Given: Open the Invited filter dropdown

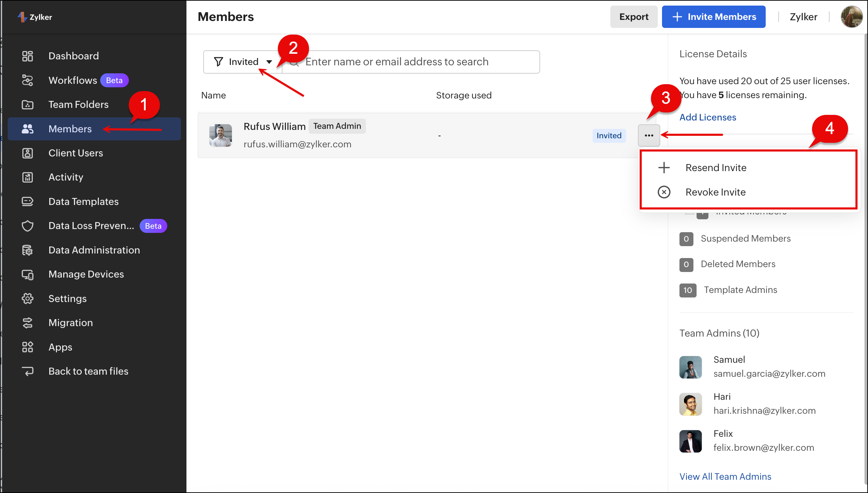Looking at the screenshot, I should [x=243, y=62].
